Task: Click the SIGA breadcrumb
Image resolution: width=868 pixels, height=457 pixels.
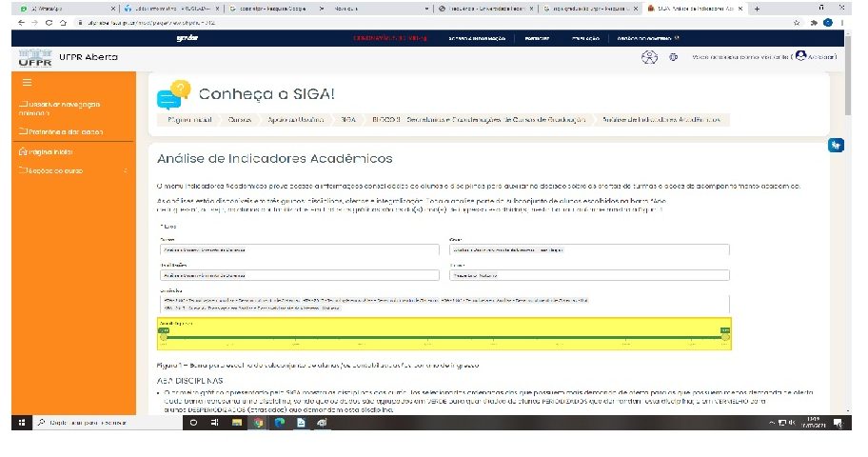Action: [348, 120]
